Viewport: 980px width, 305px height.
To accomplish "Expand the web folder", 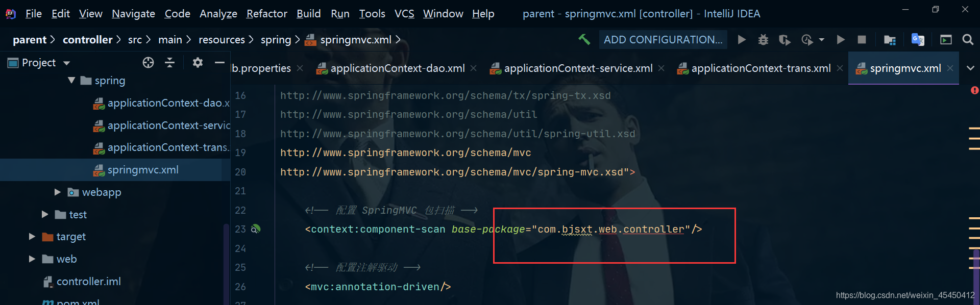I will pos(32,259).
